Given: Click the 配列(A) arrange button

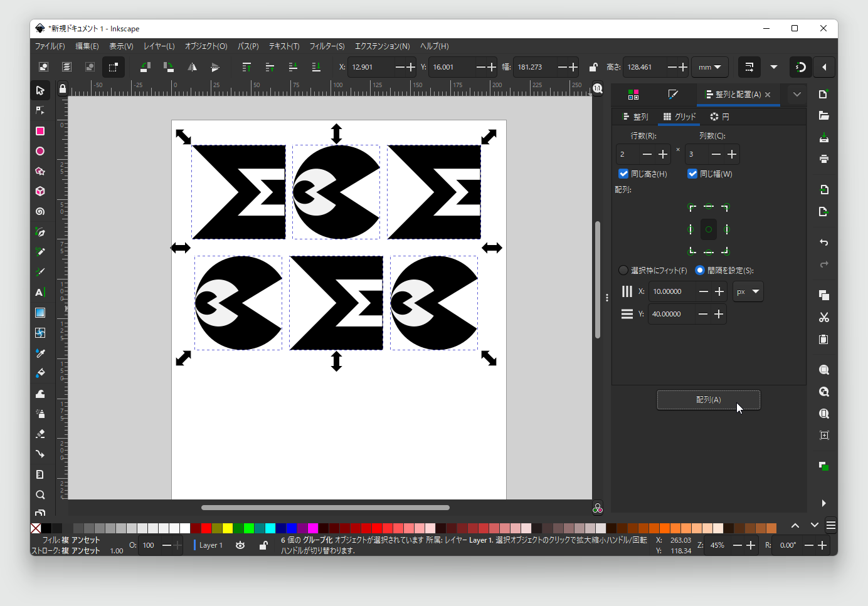Looking at the screenshot, I should coord(709,400).
